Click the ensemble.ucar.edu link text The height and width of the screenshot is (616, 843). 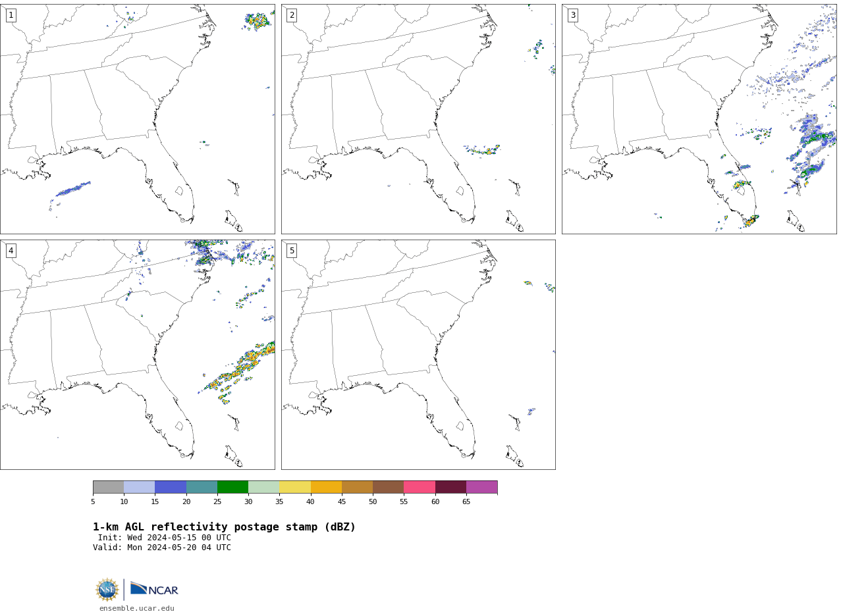(137, 608)
